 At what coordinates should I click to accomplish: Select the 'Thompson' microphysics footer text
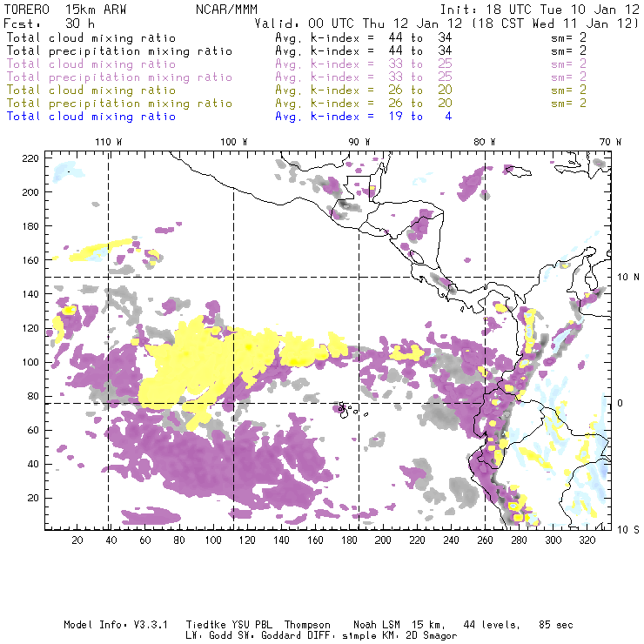[307, 625]
